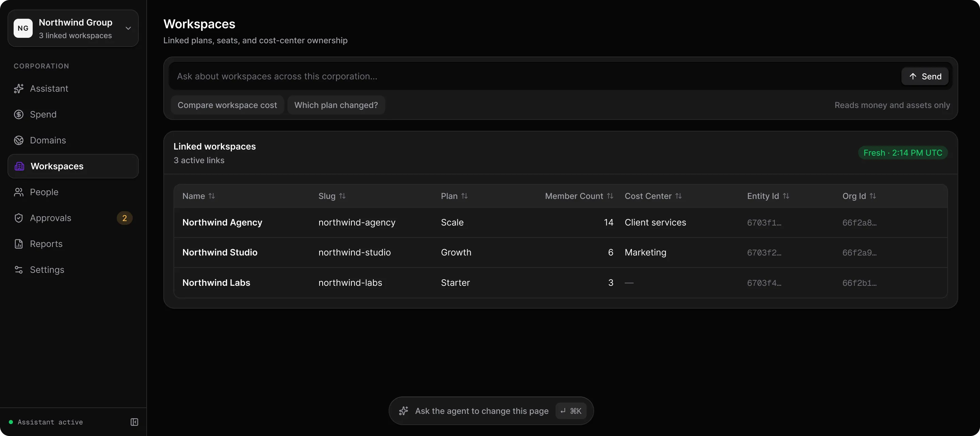Click the Spend dollar icon
Viewport: 980px width, 436px height.
(x=19, y=114)
